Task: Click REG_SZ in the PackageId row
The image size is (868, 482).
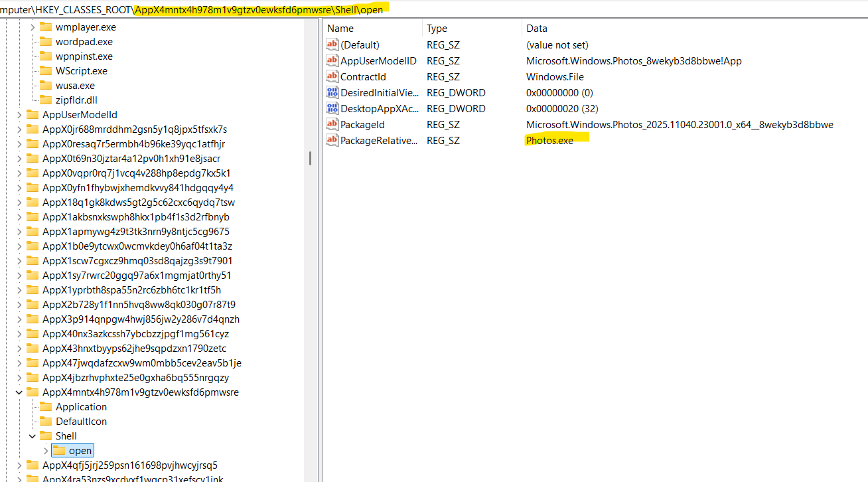Action: tap(443, 124)
